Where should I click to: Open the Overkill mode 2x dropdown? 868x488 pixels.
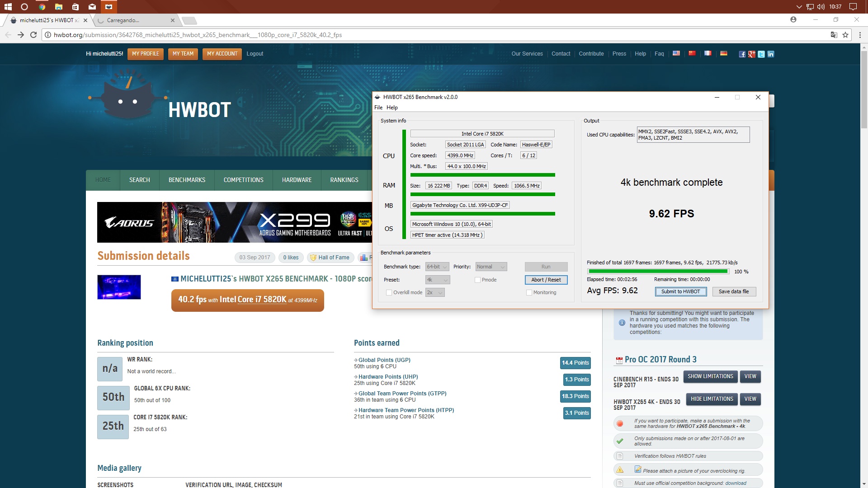pos(435,292)
